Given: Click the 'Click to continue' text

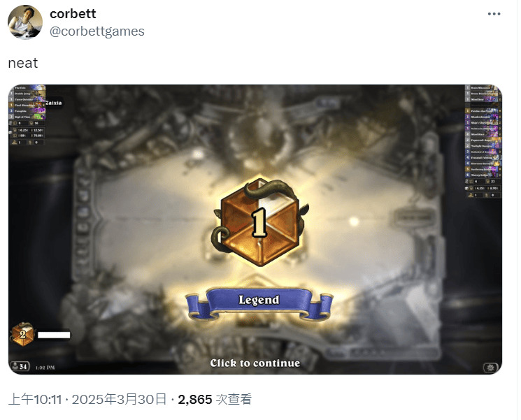Looking at the screenshot, I should (x=255, y=363).
